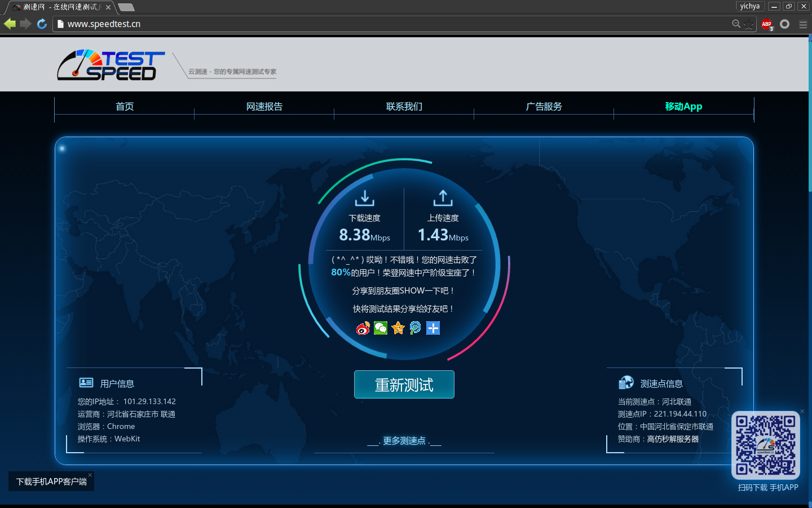Click the 操作系统：WebKit text
This screenshot has height=508, width=812.
point(109,439)
